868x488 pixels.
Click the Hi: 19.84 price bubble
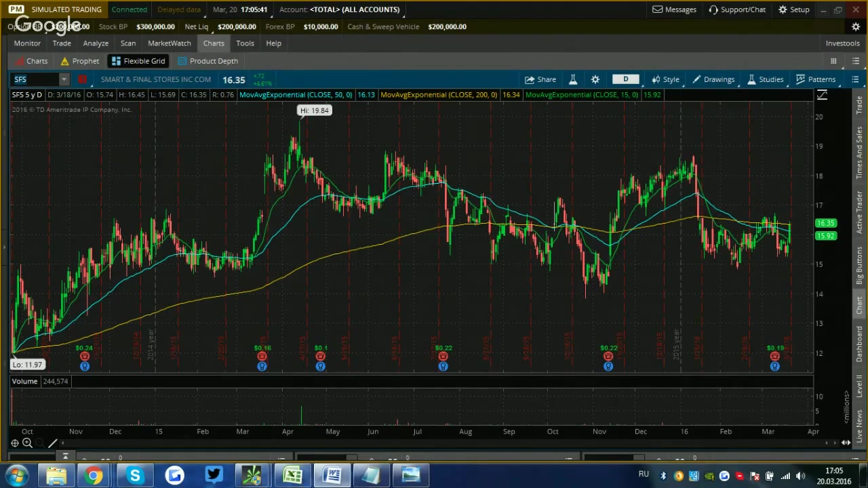tap(315, 110)
